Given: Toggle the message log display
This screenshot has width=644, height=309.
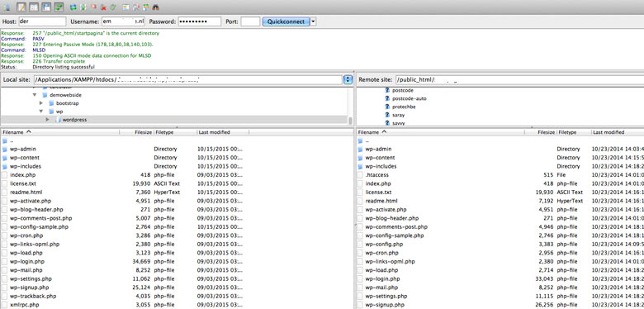Looking at the screenshot, I should pyautogui.click(x=21, y=7).
